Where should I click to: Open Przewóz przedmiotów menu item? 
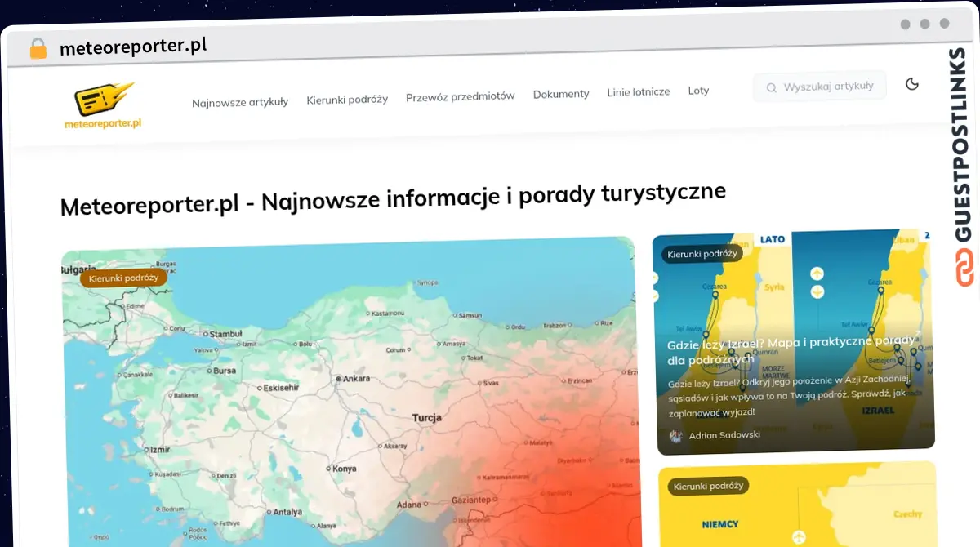[461, 96]
